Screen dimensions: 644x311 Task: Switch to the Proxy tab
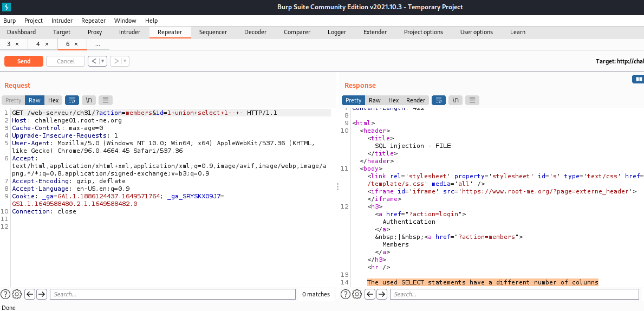pyautogui.click(x=95, y=32)
